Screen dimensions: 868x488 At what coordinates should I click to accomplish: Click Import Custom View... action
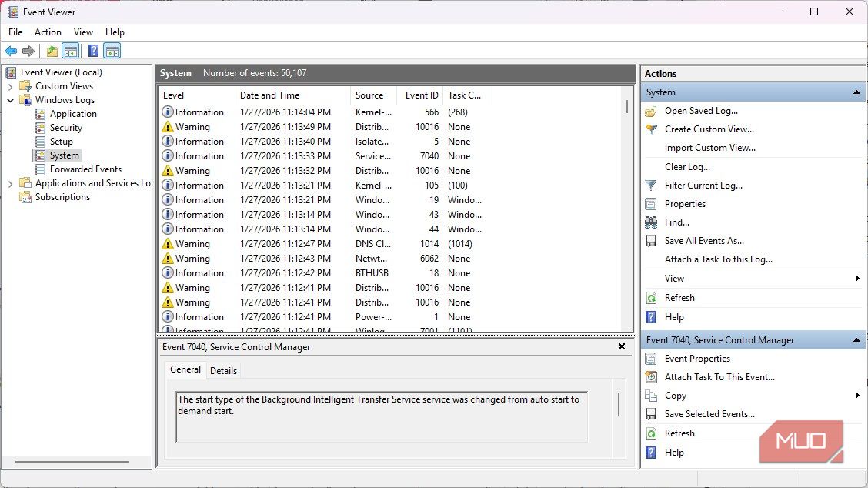[709, 148]
